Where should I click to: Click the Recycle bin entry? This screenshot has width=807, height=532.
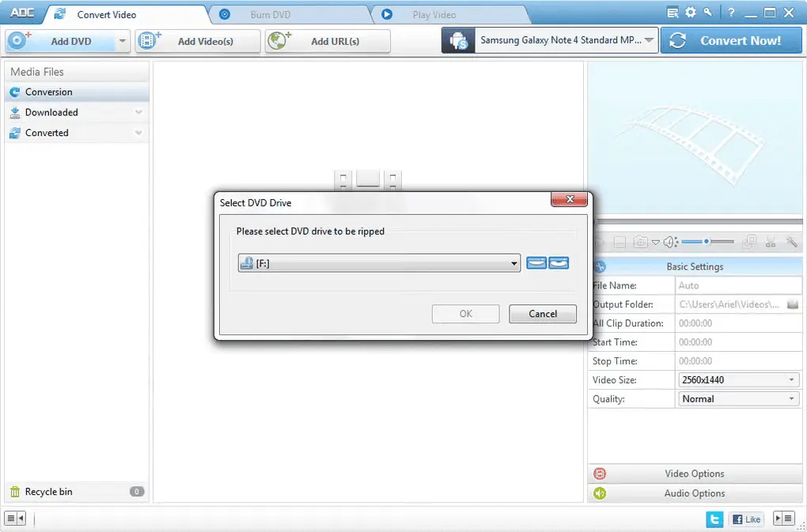(x=78, y=492)
